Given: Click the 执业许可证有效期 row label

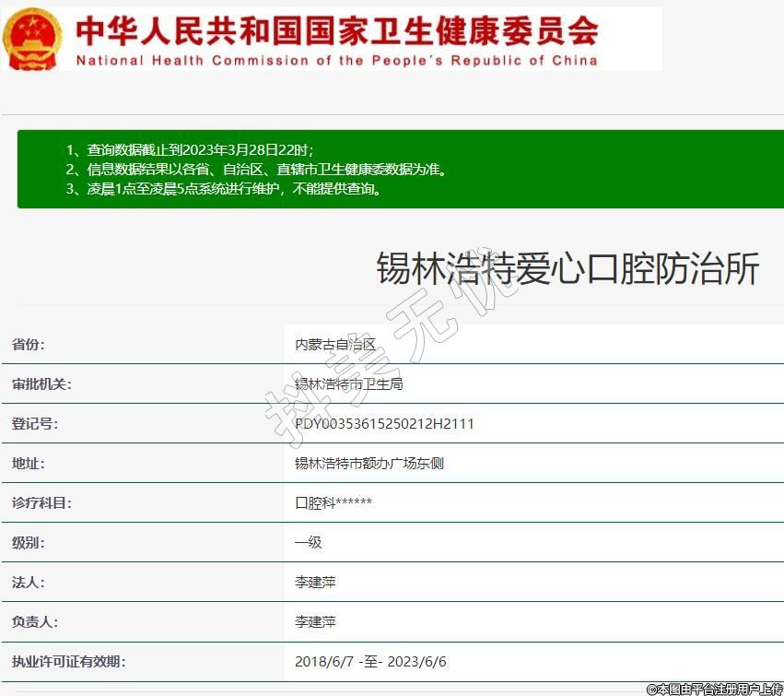Looking at the screenshot, I should 68,662.
